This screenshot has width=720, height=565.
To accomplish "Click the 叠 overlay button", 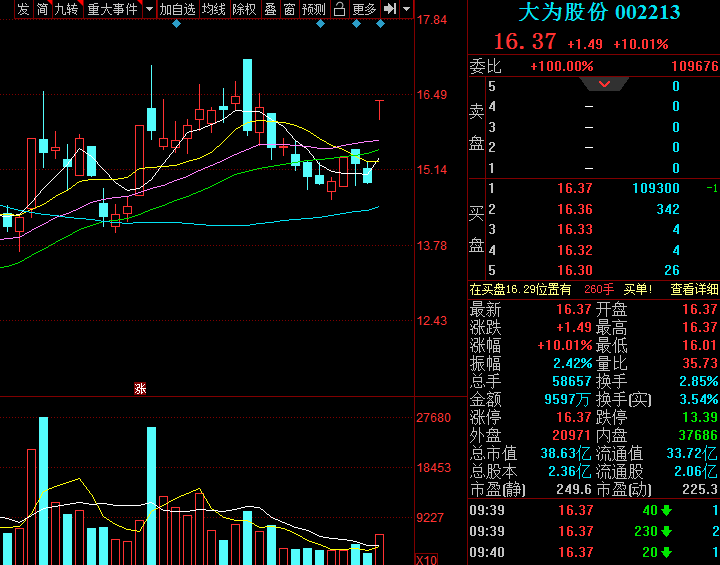I will click(270, 9).
